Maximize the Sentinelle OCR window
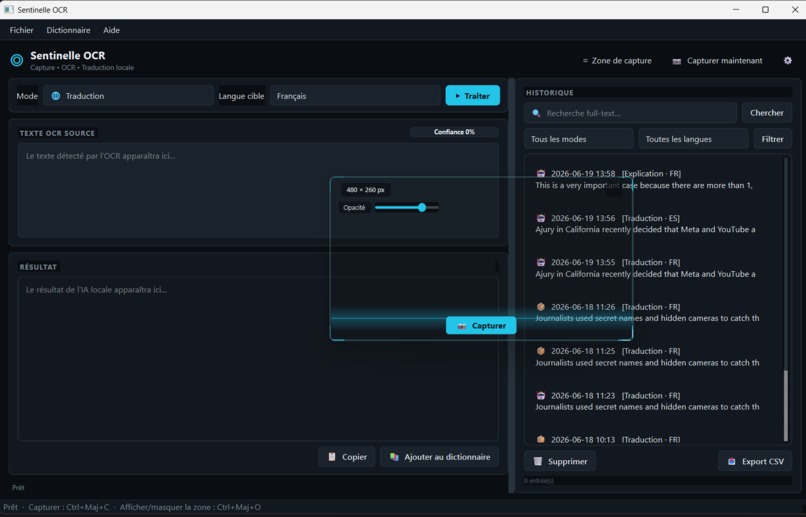Viewport: 806px width, 517px height. (x=765, y=10)
